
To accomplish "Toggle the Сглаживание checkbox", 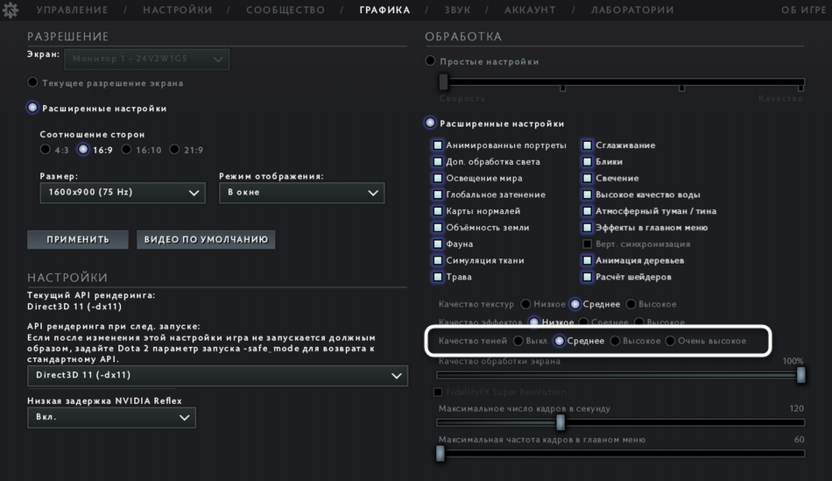I will pos(588,146).
